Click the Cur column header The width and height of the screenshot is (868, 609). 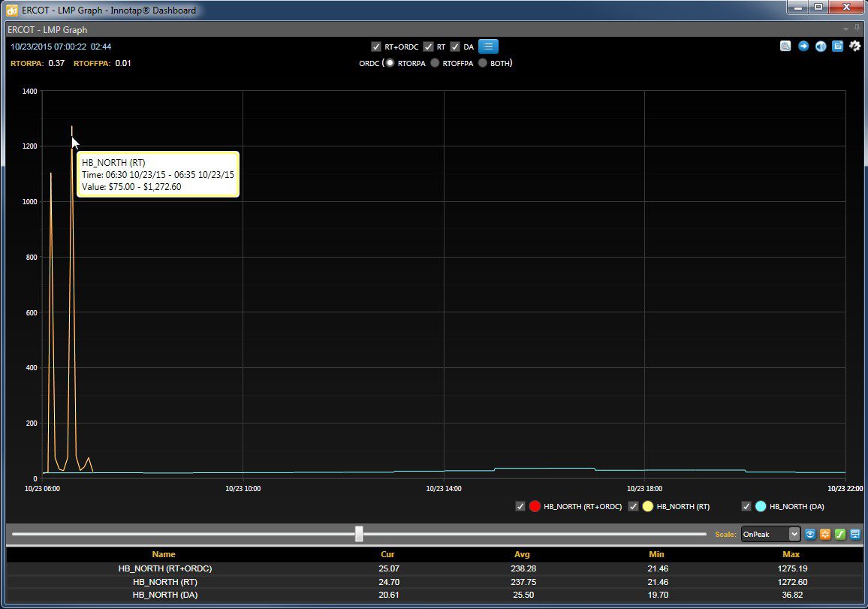pos(387,554)
